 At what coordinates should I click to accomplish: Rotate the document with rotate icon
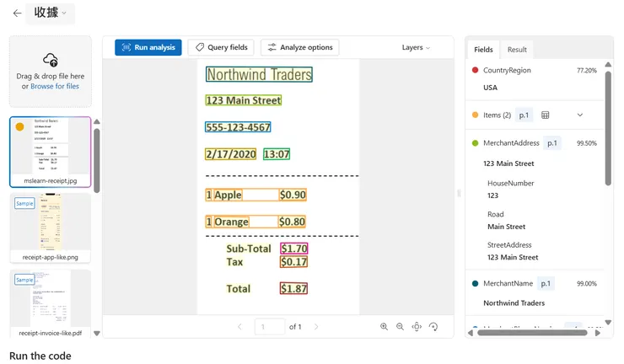pos(433,327)
